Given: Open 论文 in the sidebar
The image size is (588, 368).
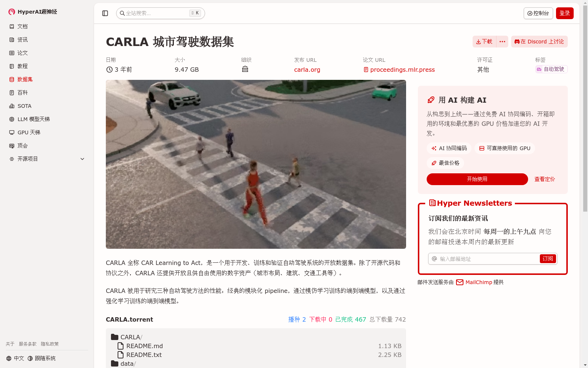Looking at the screenshot, I should pos(47,53).
